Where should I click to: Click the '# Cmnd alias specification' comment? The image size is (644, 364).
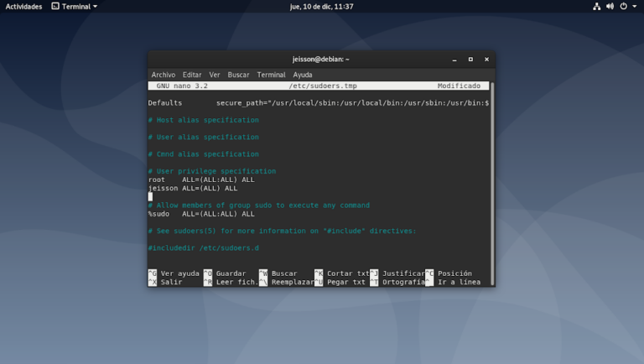(x=203, y=154)
